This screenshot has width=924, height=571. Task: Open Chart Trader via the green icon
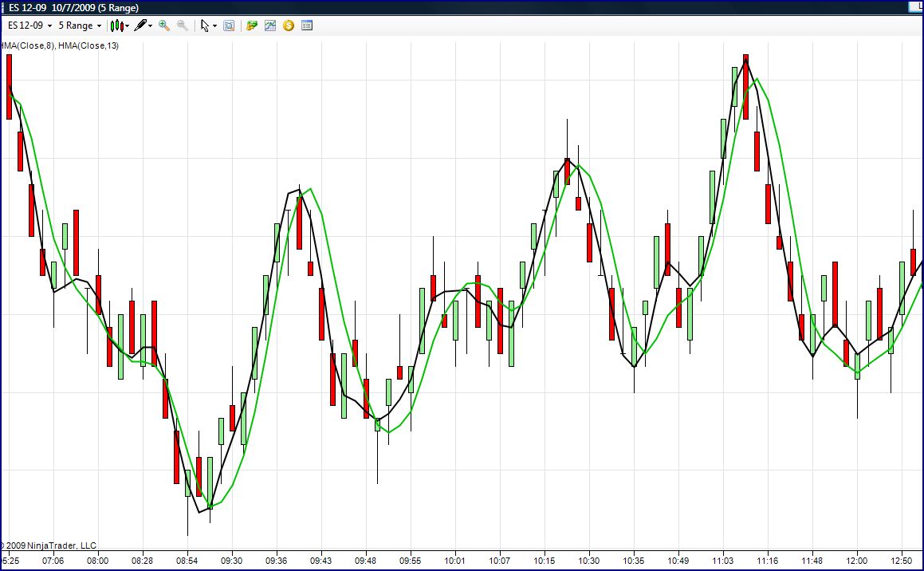pos(252,26)
